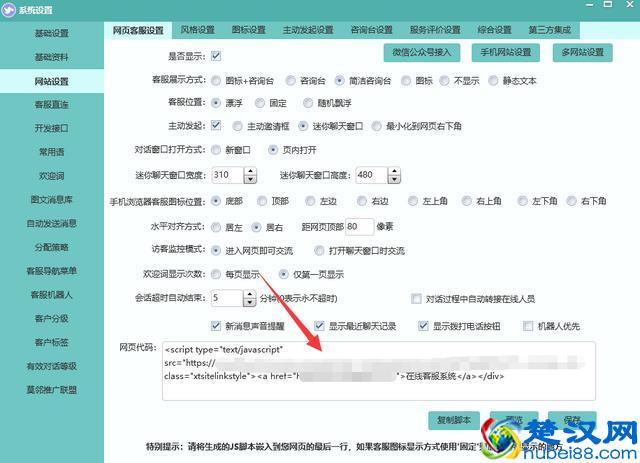Toggle 显示拨打电话按钮 checkbox

[x=422, y=325]
